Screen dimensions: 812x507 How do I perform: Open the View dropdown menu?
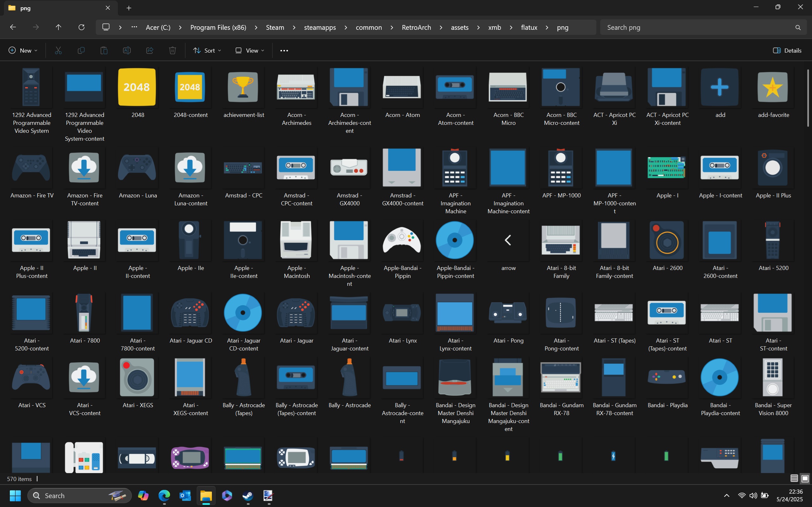250,51
